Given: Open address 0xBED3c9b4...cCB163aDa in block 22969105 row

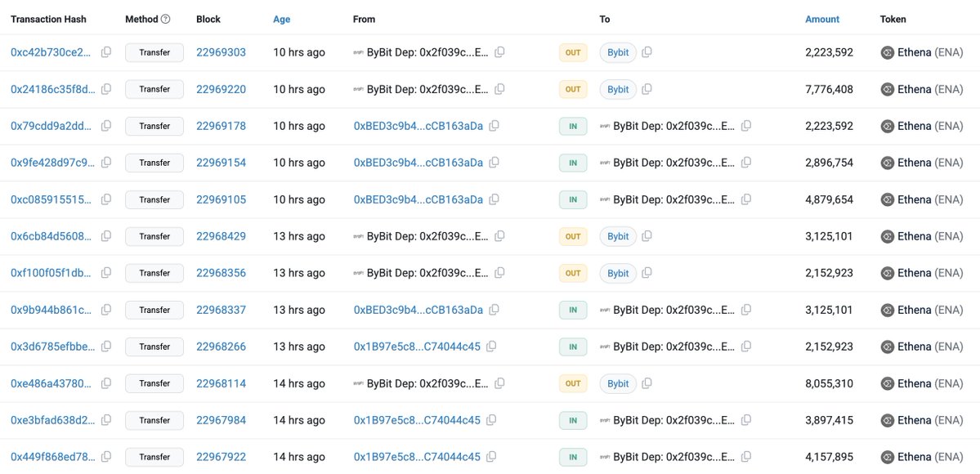Looking at the screenshot, I should click(x=418, y=199).
